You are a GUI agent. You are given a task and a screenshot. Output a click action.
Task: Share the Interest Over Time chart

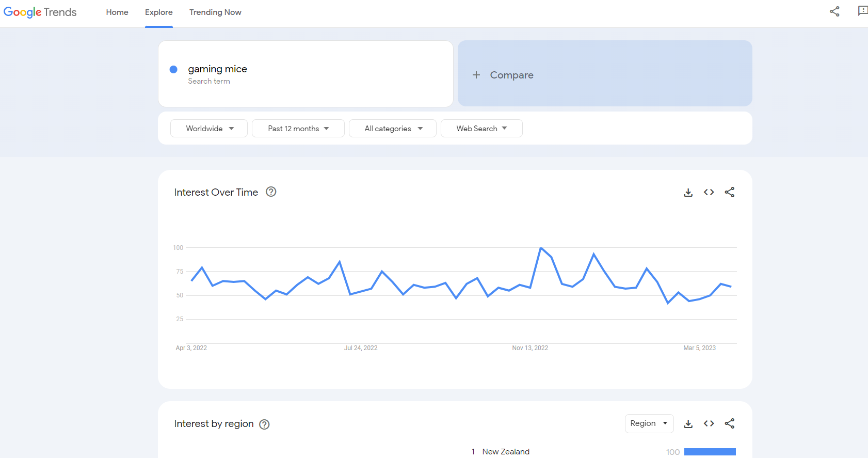(730, 193)
